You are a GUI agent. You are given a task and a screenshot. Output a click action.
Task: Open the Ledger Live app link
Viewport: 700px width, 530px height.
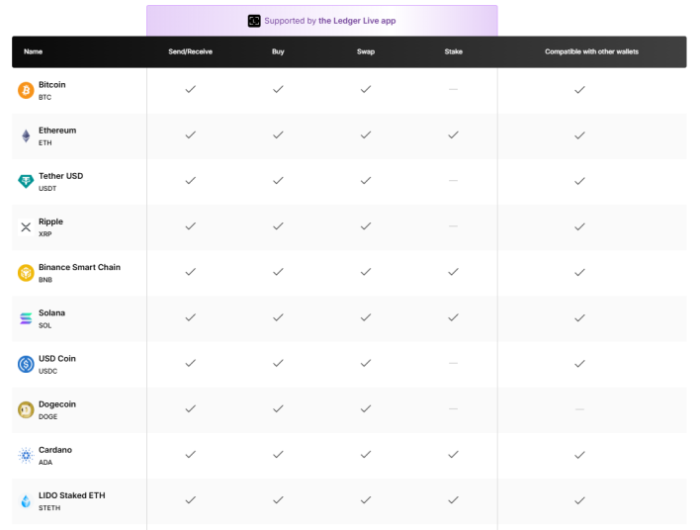[x=358, y=21]
